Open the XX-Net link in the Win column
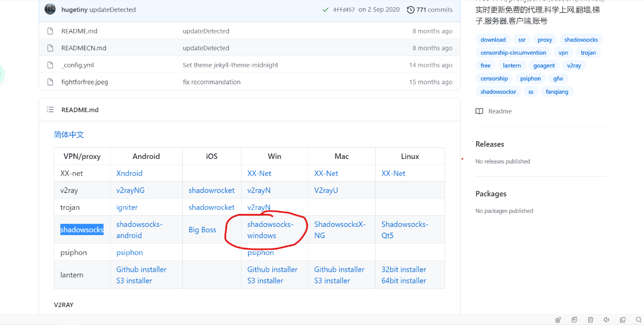The width and height of the screenshot is (644, 325). tap(259, 173)
